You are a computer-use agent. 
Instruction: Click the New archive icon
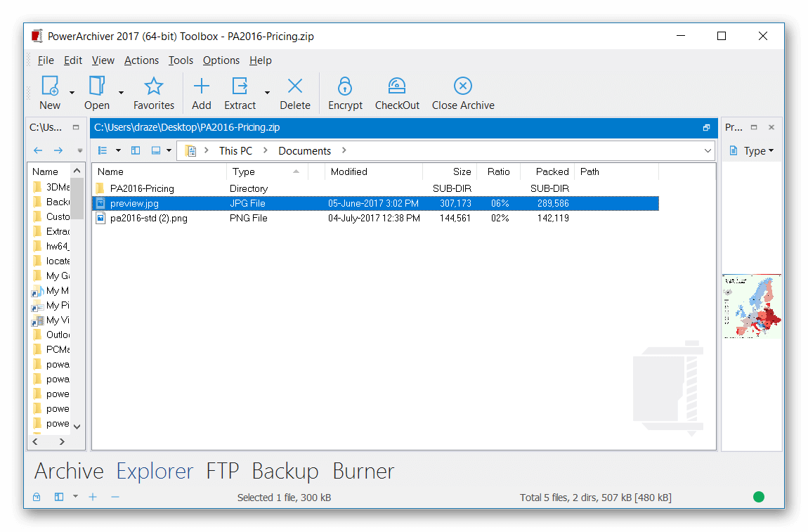(x=50, y=86)
